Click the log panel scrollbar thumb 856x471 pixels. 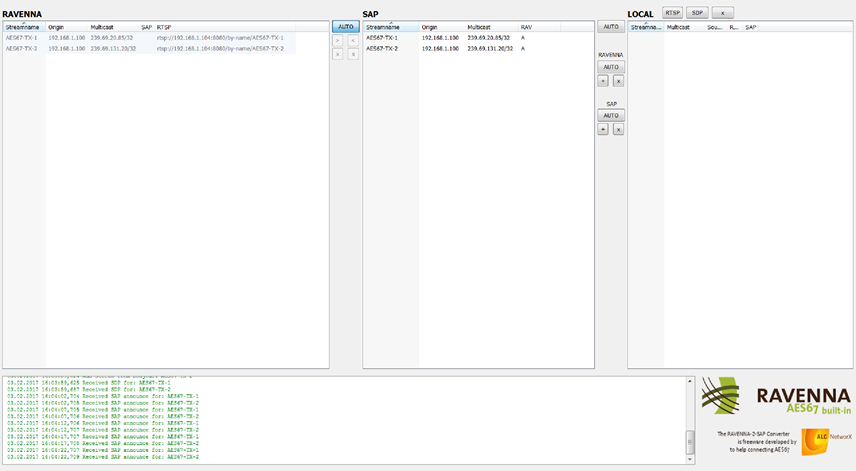[690, 442]
